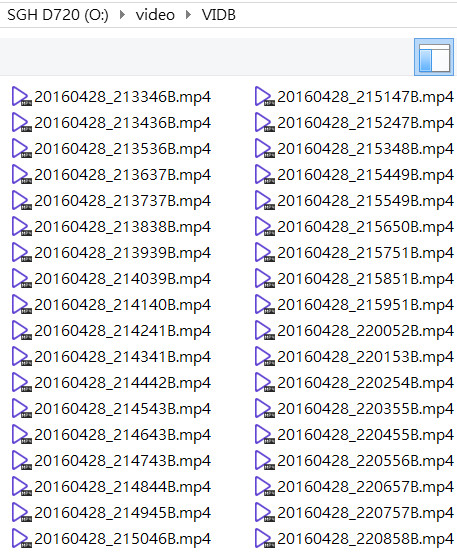Select the icon for 20160428_214039B.mp4
The height and width of the screenshot is (555, 457).
[x=21, y=279]
